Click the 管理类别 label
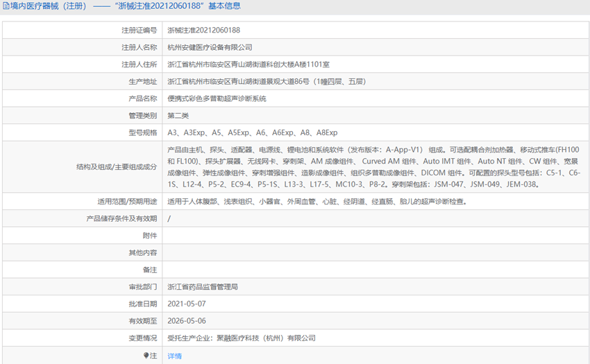Image resolution: width=590 pixels, height=364 pixels. (142, 116)
